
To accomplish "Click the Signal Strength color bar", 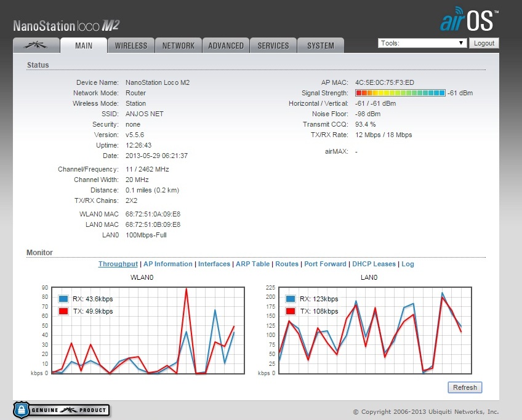I will (400, 93).
